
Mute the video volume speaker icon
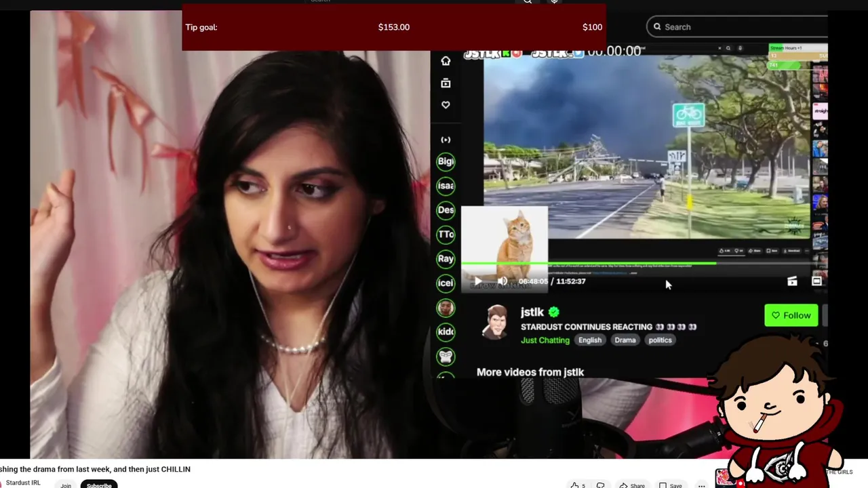tap(502, 281)
